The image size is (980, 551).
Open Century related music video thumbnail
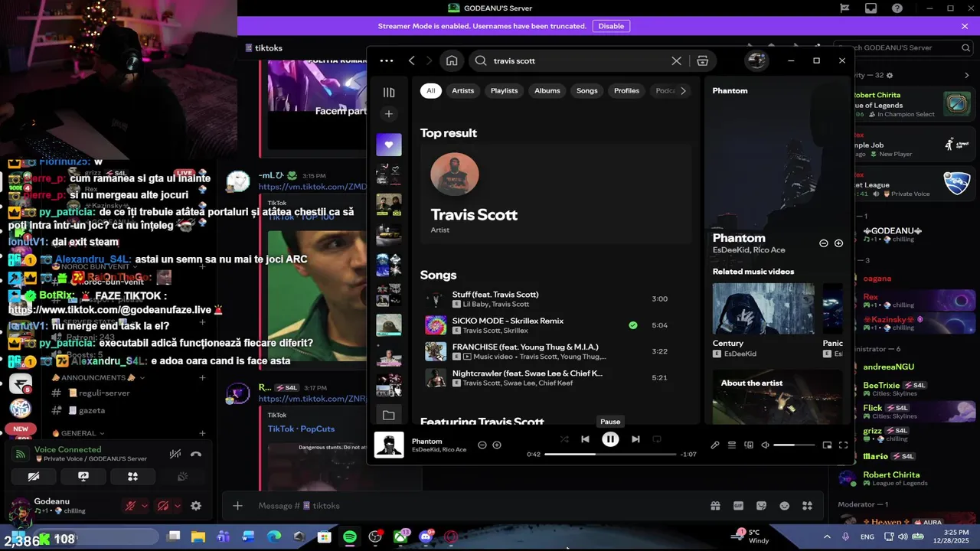(x=763, y=308)
